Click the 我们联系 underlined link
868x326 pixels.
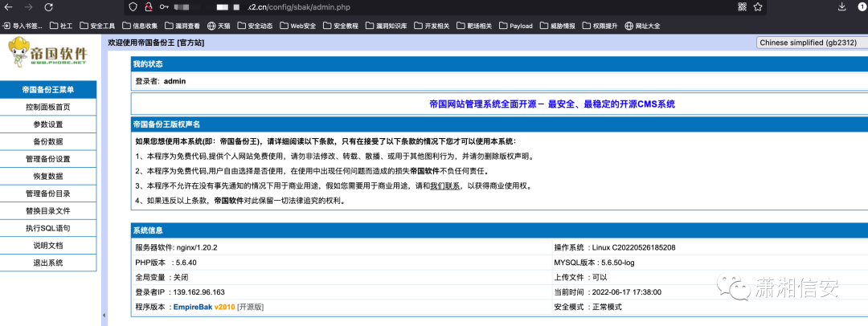coord(445,186)
